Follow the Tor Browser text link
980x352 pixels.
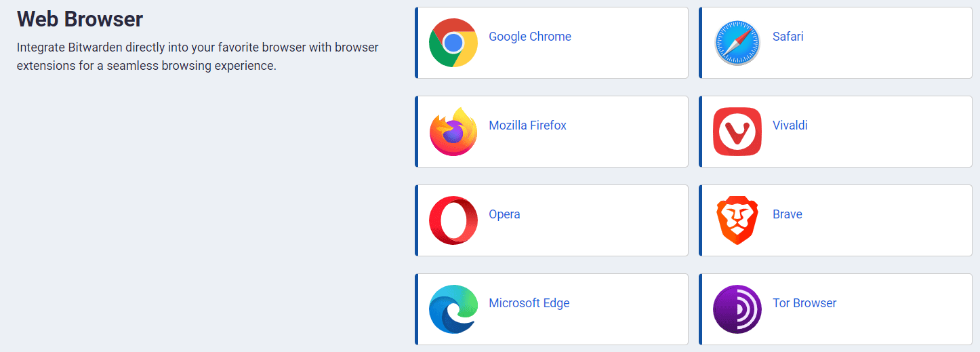pyautogui.click(x=804, y=303)
